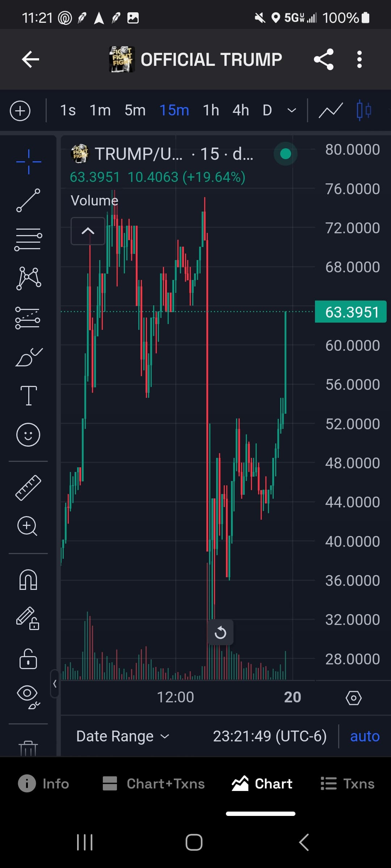Activate the zoom-in magnifier tool

pos(28,526)
